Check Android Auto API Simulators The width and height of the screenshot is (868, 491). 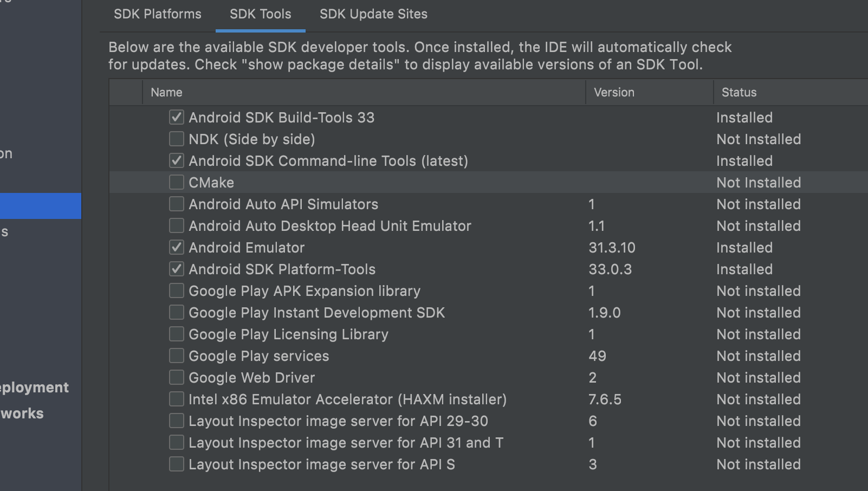pyautogui.click(x=176, y=204)
